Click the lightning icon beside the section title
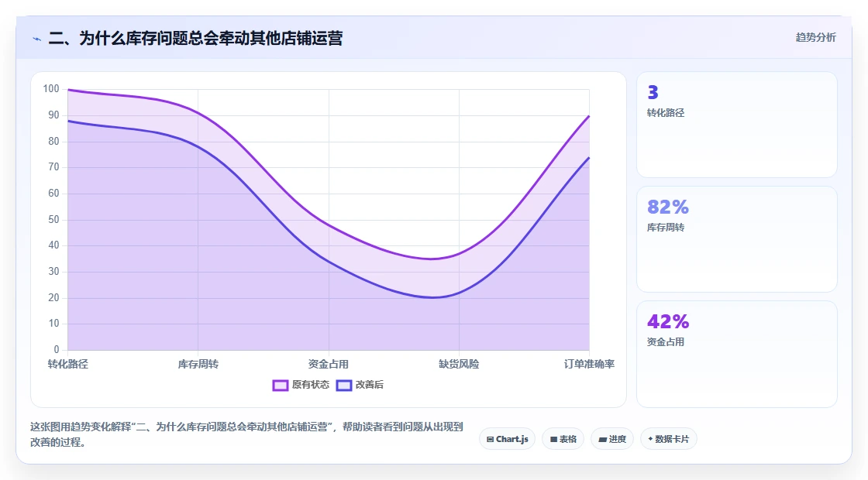This screenshot has width=868, height=480. pyautogui.click(x=37, y=39)
